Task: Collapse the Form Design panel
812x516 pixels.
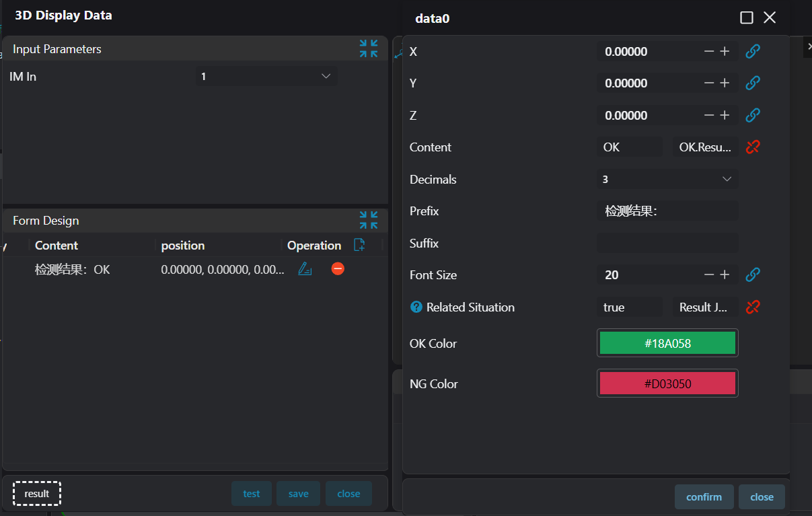Action: (x=368, y=220)
